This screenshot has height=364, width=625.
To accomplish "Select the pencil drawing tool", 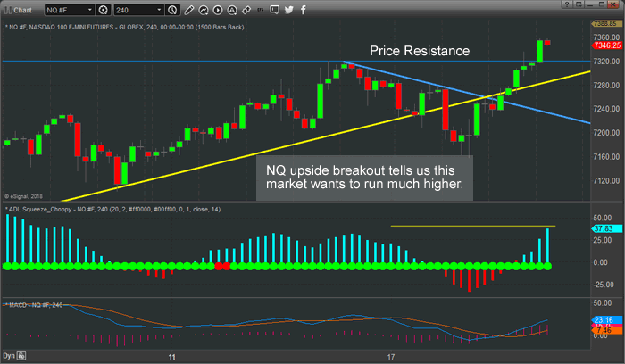I will click(189, 10).
